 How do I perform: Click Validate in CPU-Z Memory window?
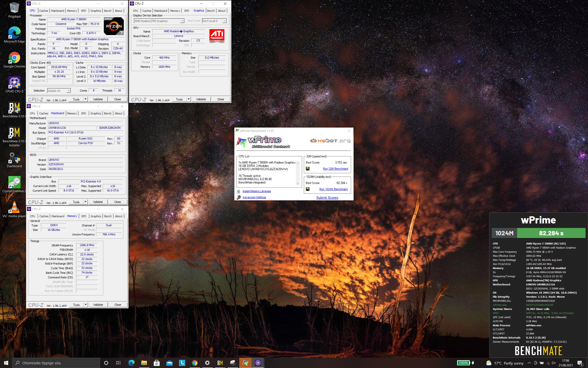coord(98,305)
